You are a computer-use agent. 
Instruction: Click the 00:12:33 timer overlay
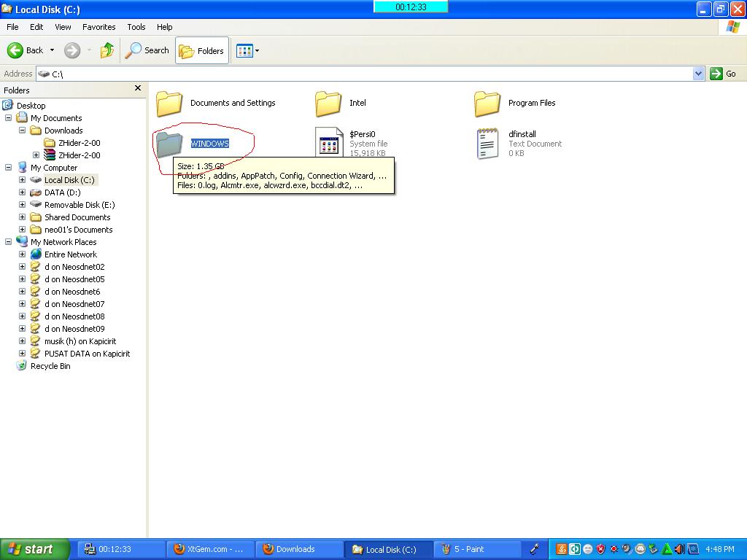(x=411, y=7)
